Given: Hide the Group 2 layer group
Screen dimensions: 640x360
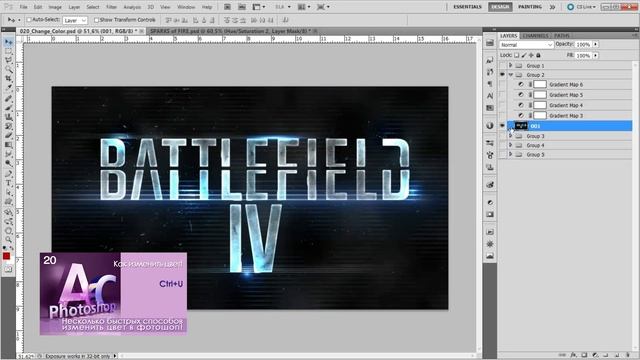Looking at the screenshot, I should (x=502, y=75).
